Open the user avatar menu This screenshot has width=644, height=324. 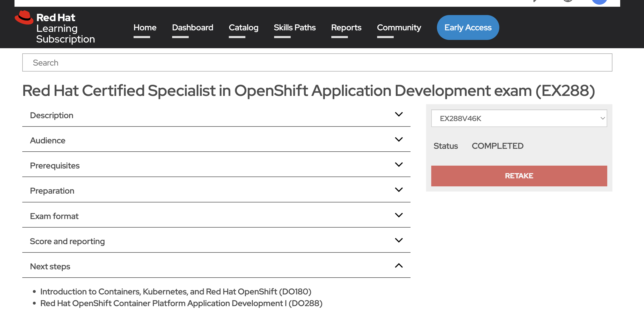coord(599,1)
